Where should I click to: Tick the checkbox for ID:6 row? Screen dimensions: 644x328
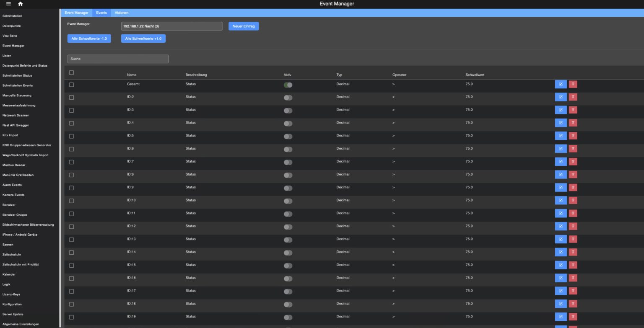tap(71, 149)
